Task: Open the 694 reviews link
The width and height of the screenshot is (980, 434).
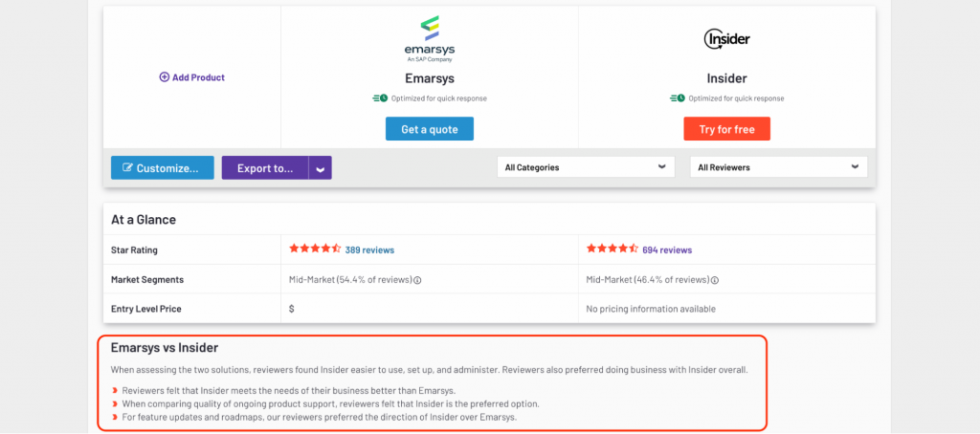Action: coord(667,250)
